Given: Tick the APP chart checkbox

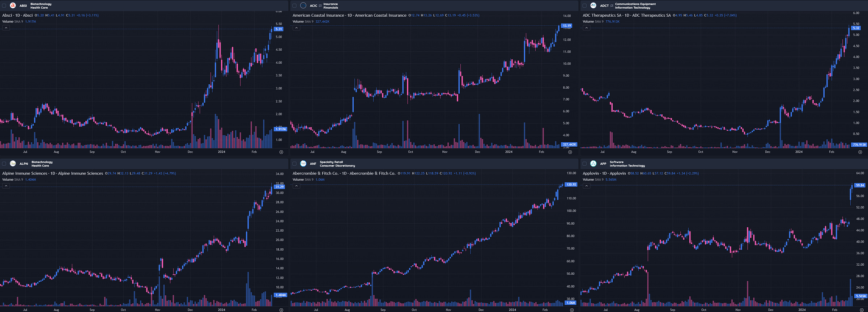Looking at the screenshot, I should (584, 164).
